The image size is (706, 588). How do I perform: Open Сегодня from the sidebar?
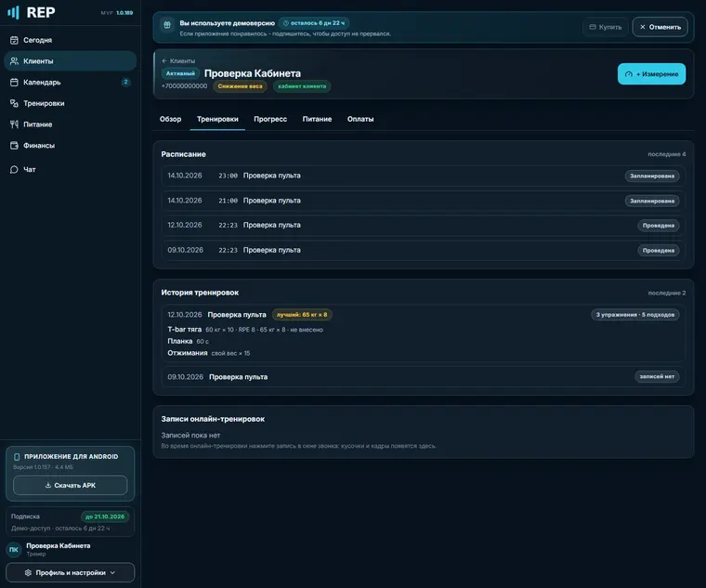pyautogui.click(x=70, y=40)
